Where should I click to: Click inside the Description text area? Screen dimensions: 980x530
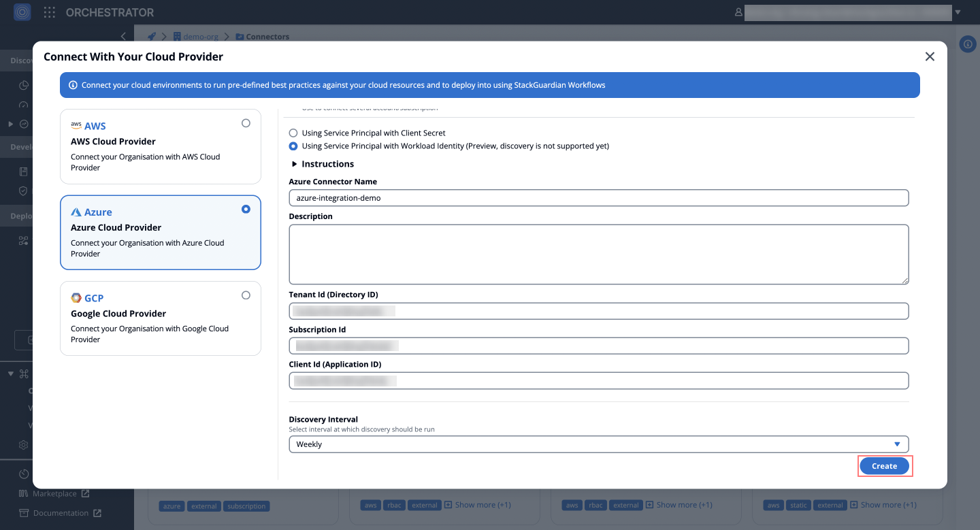pos(599,254)
